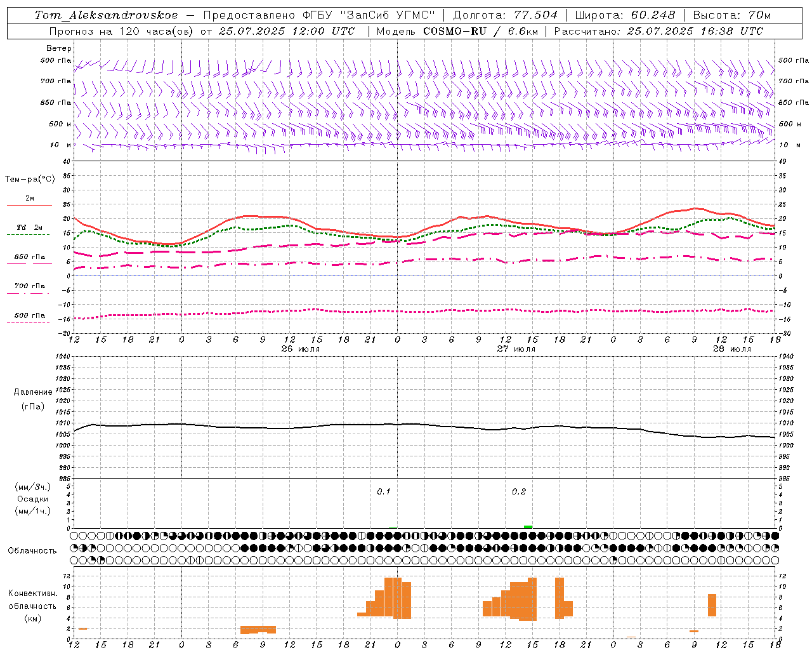The width and height of the screenshot is (812, 650).
Task: Select the forecast start time 25.07.2025 12:00 UTC
Action: pyautogui.click(x=287, y=31)
